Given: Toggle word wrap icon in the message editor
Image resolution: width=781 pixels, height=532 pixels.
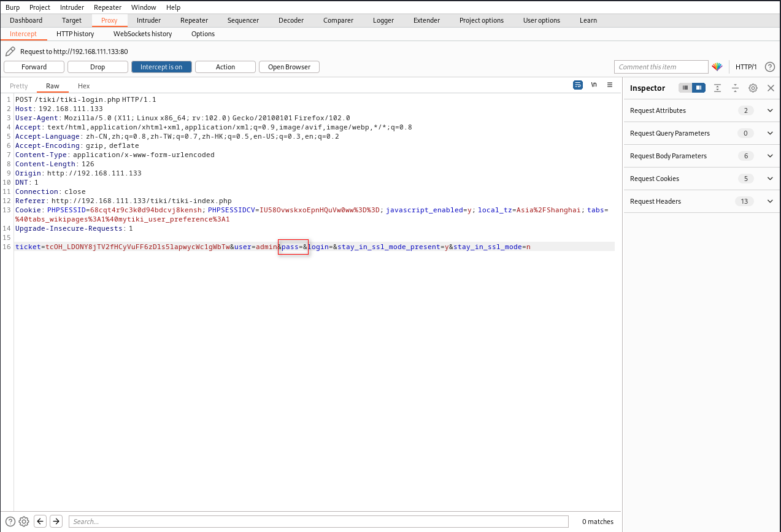Looking at the screenshot, I should (x=578, y=85).
